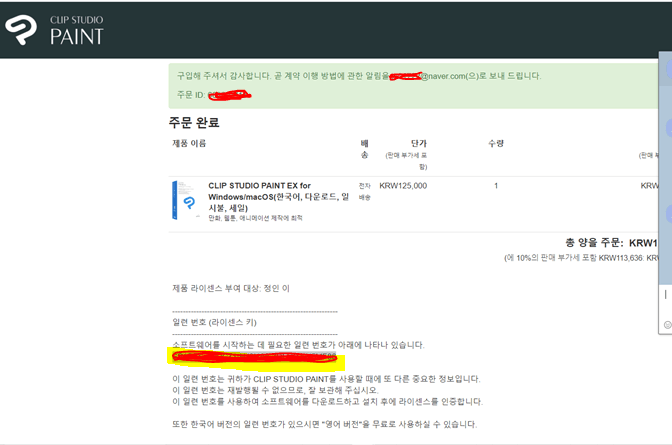Click the '총 양을 주문:' total label
Screen dimensions: 672x445
pyautogui.click(x=594, y=243)
